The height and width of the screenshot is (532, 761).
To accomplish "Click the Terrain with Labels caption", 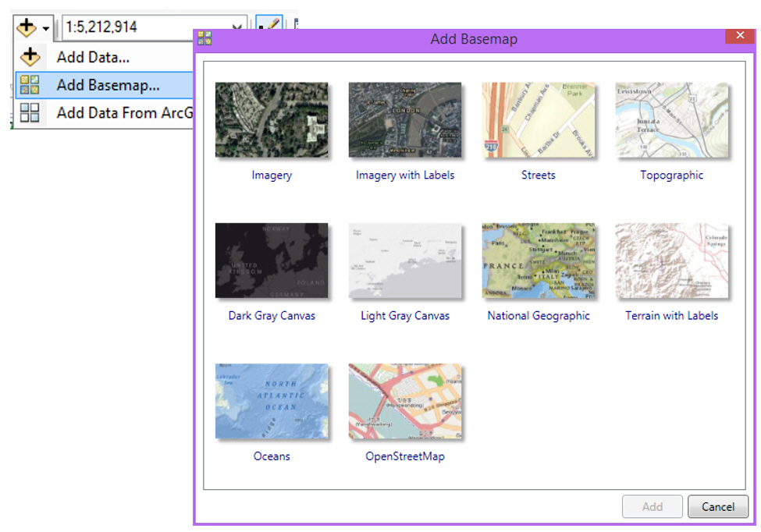I will tap(672, 316).
